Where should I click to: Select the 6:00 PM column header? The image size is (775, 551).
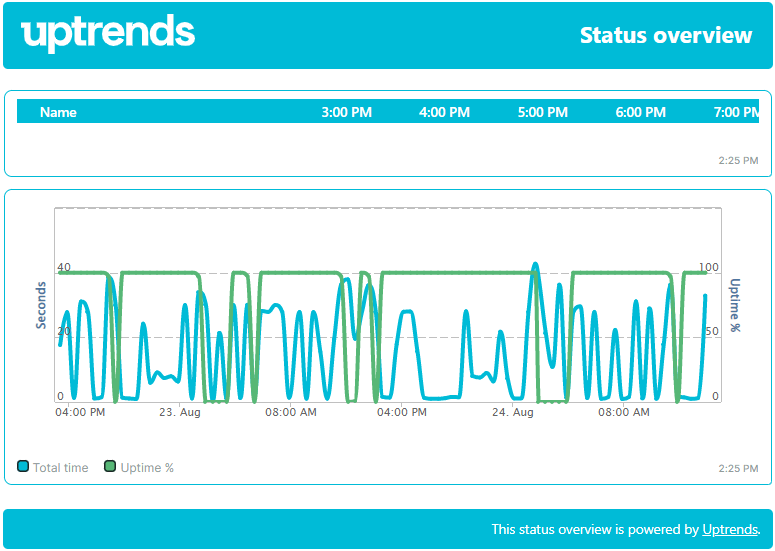click(640, 112)
